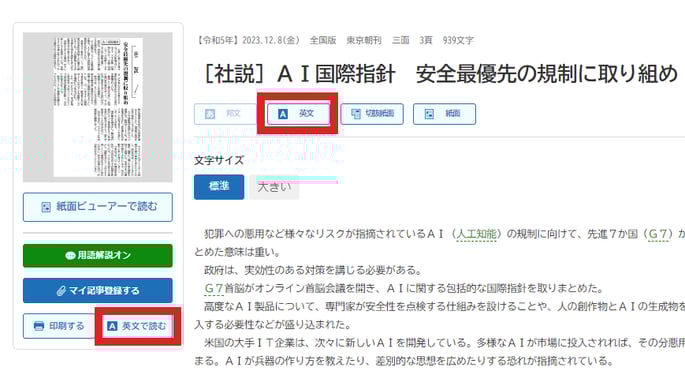
Task: Select 標準 text size
Action: [219, 187]
